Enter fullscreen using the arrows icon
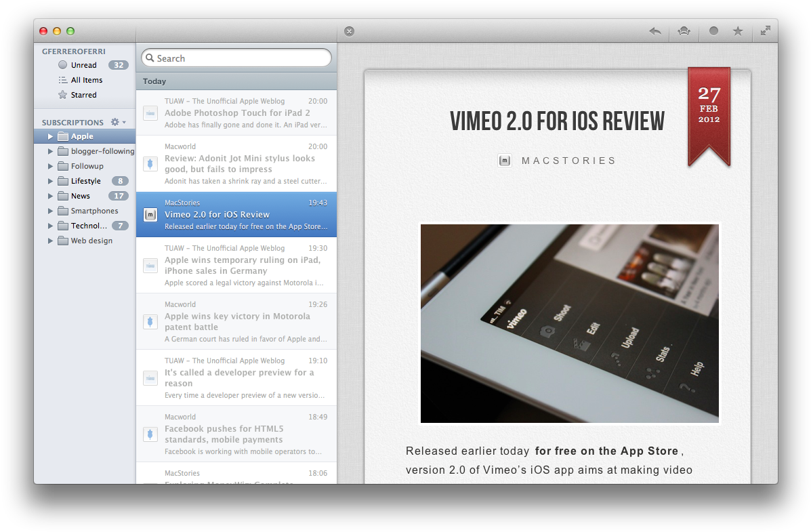811x532 pixels. (765, 31)
